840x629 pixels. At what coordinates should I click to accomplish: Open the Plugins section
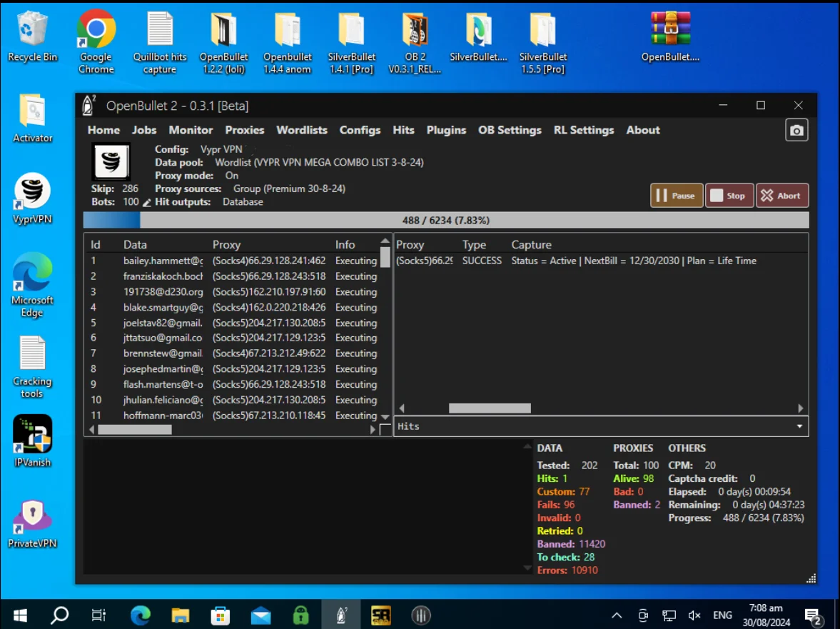tap(446, 130)
